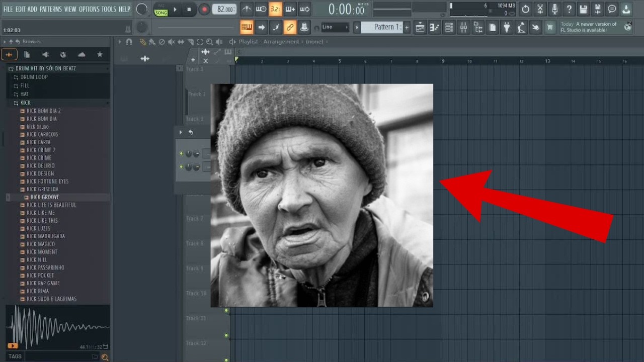
Task: Open pattern selector arrow left of Pattern 1
Action: click(x=357, y=28)
